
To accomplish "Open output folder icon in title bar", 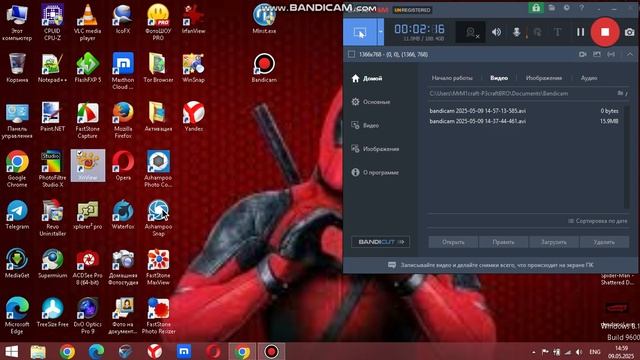I will tap(551, 8).
